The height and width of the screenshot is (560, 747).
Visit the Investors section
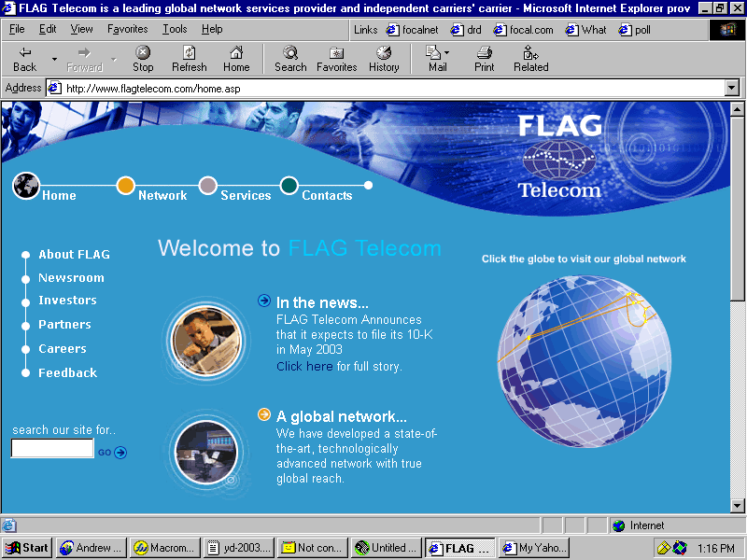(67, 301)
